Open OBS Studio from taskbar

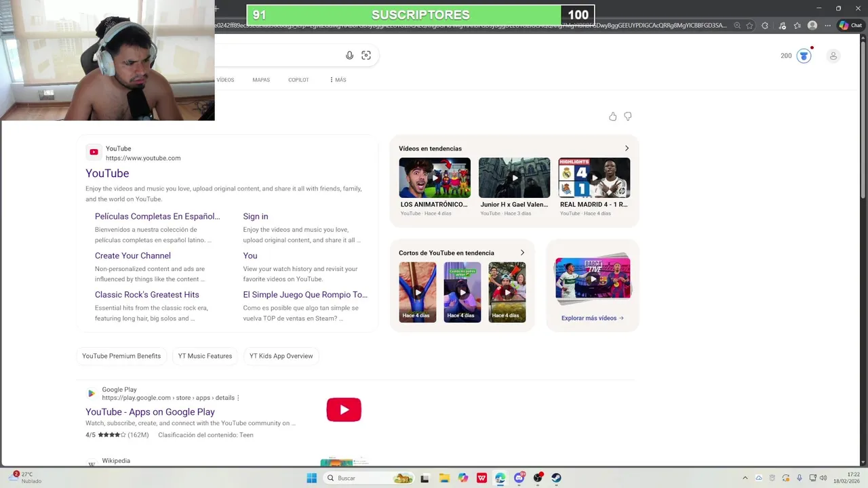coord(538,478)
